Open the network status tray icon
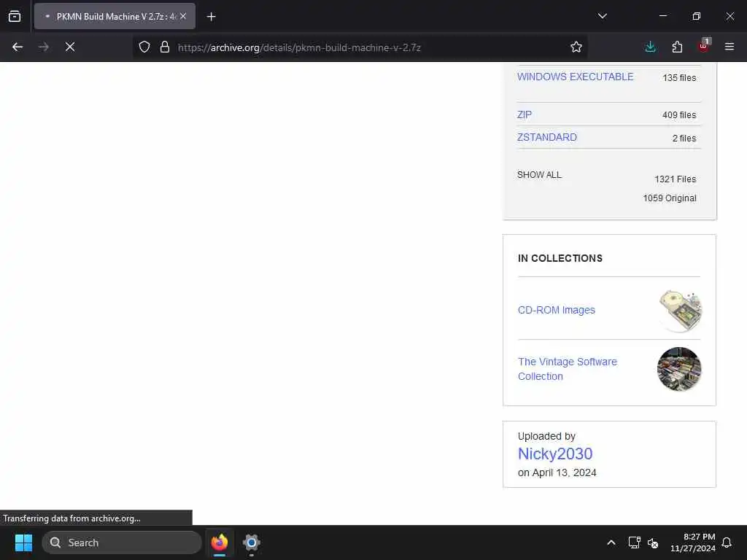Screen dimensions: 747x560 pyautogui.click(x=634, y=542)
